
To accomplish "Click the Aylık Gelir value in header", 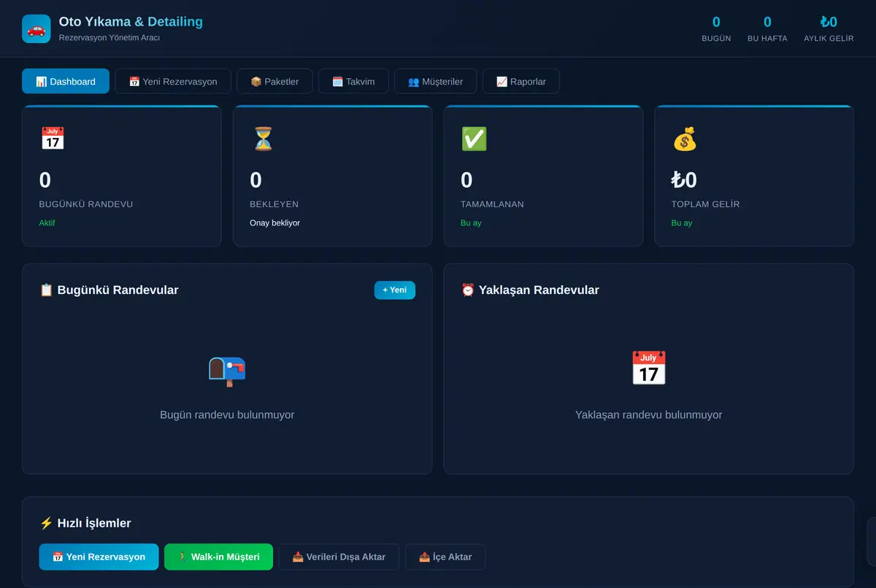I will click(x=829, y=22).
